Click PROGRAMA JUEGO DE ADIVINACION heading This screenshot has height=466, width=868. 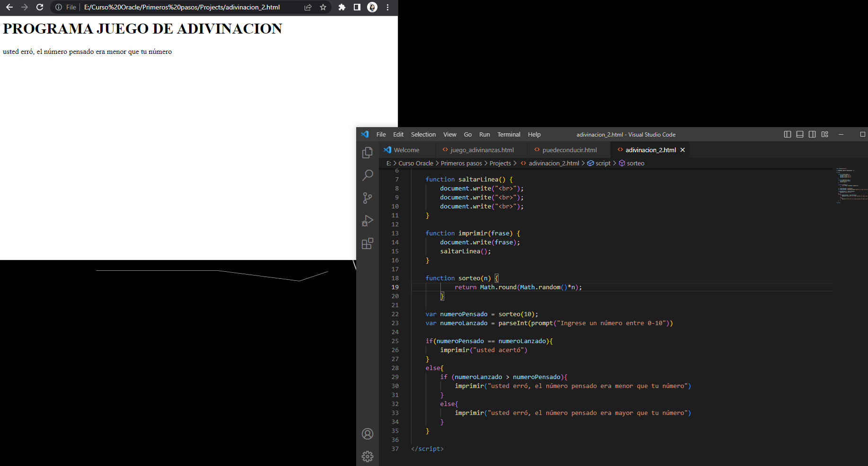tap(142, 29)
